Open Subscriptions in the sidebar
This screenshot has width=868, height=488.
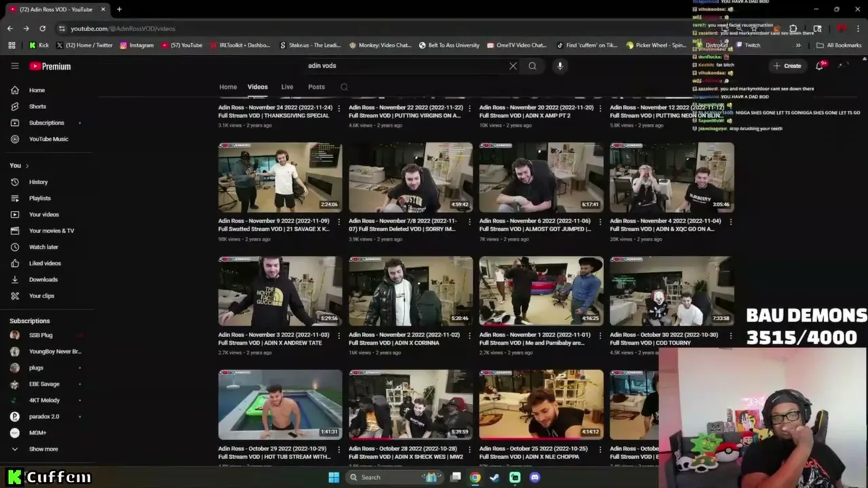(x=46, y=123)
